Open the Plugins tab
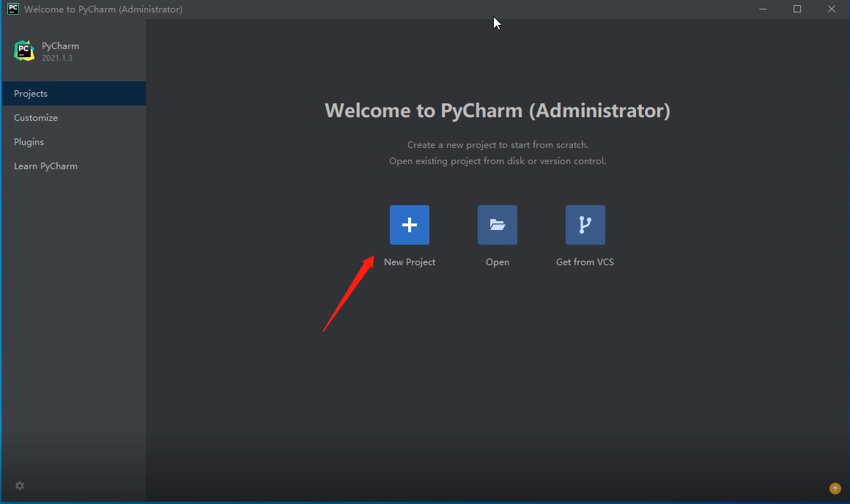This screenshot has width=850, height=504. (74, 141)
